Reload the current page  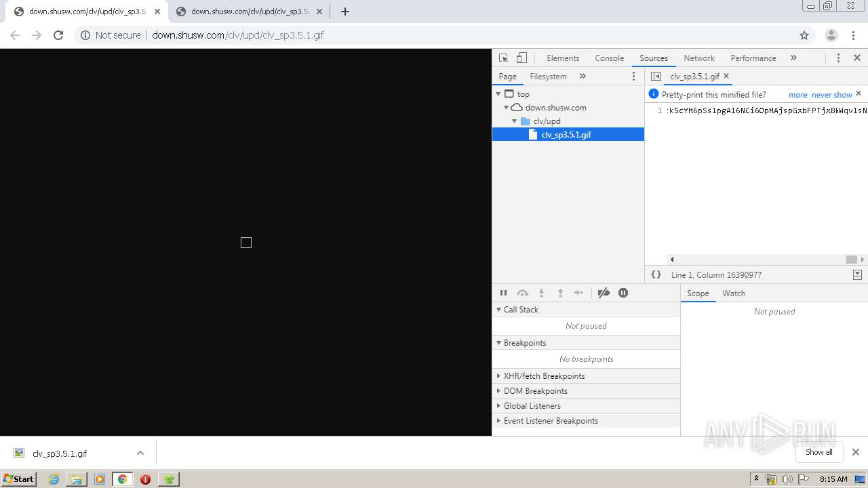(58, 35)
